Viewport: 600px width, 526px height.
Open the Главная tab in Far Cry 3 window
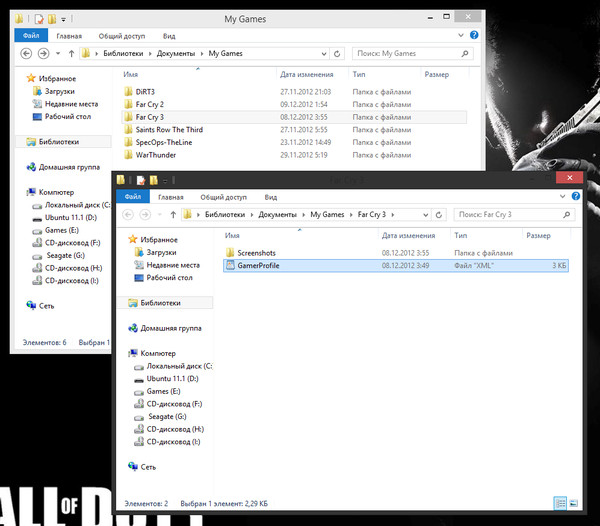tap(171, 197)
